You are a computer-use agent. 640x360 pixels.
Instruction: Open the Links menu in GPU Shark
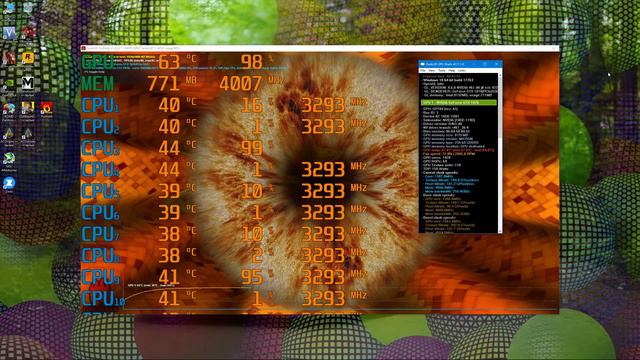click(462, 71)
